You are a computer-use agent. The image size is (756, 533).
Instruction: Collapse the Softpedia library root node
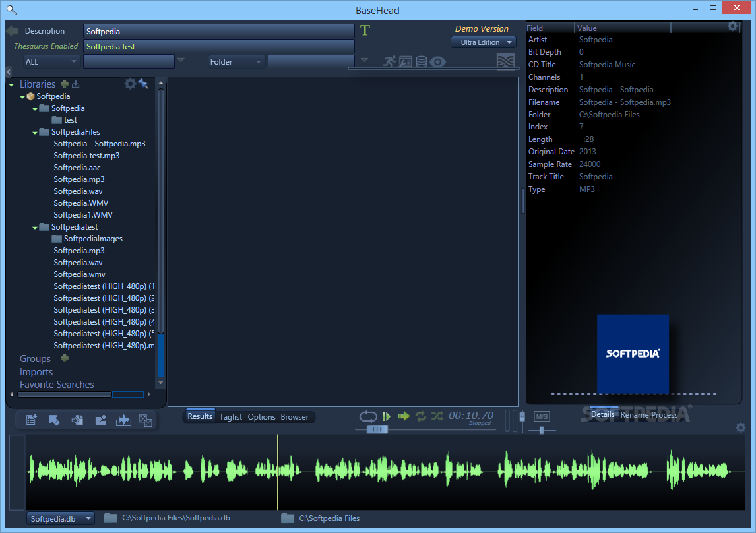point(22,97)
